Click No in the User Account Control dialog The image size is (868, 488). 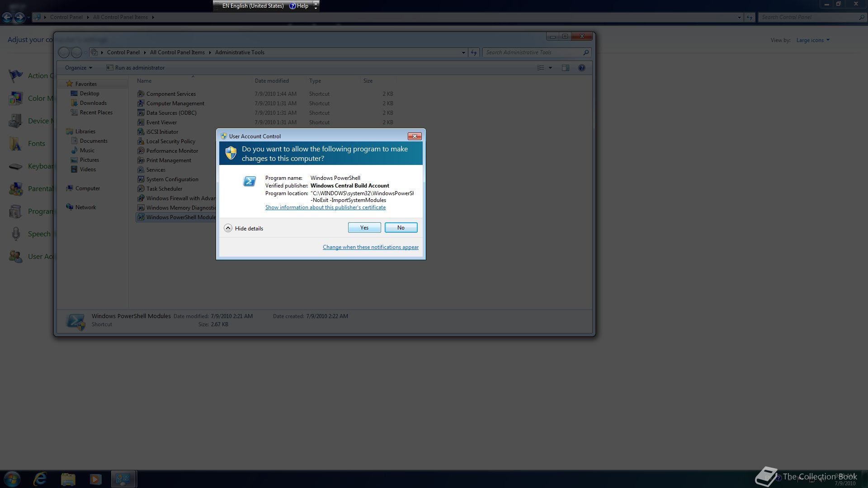(401, 228)
